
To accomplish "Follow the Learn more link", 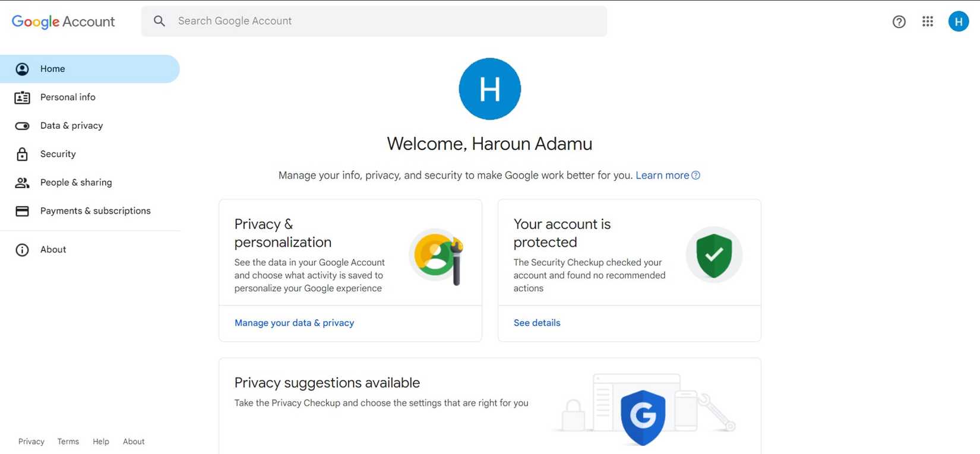I will click(662, 176).
